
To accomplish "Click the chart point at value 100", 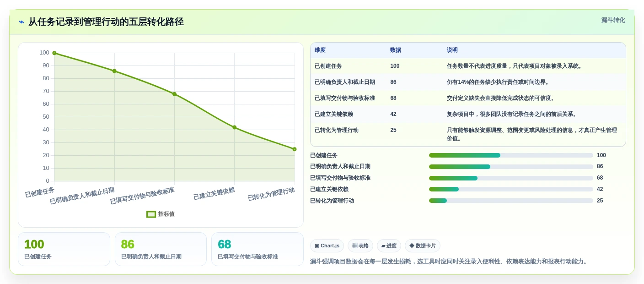I will tap(54, 53).
